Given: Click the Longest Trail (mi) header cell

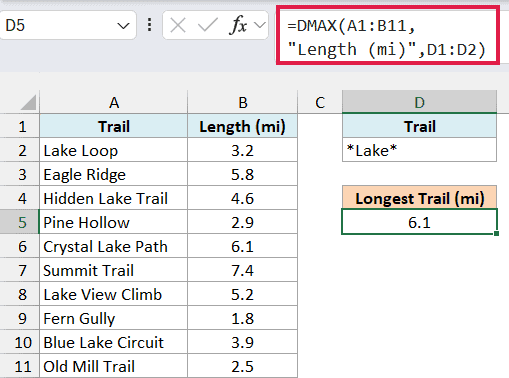Looking at the screenshot, I should [x=419, y=198].
